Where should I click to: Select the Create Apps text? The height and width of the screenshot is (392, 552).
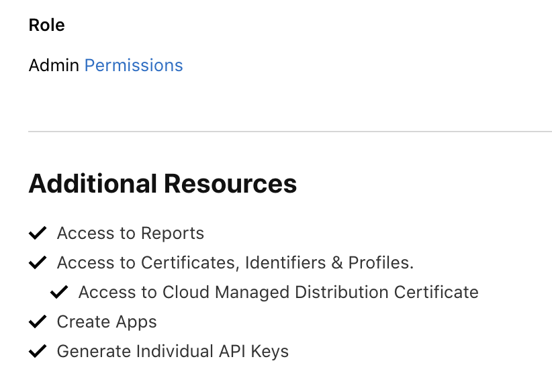[x=107, y=322]
